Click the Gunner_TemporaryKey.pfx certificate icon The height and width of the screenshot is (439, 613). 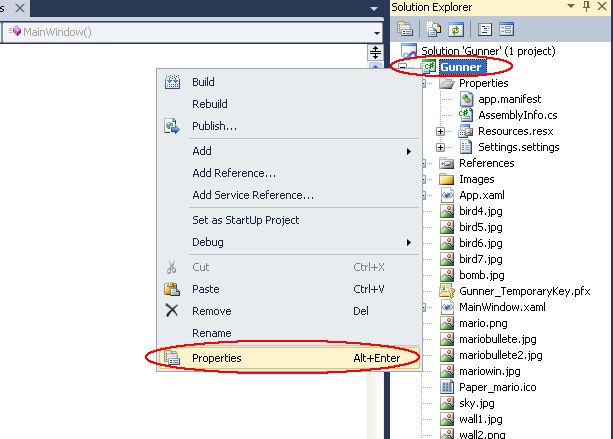[447, 291]
